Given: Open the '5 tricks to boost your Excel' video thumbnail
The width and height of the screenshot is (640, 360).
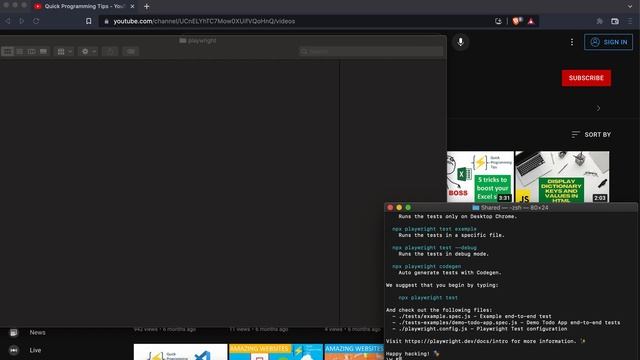Looking at the screenshot, I should tap(480, 177).
